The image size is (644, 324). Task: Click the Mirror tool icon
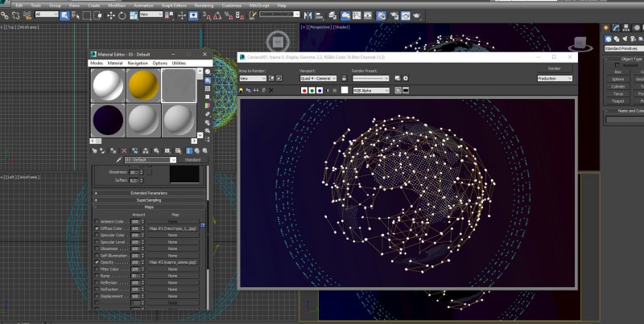[308, 15]
